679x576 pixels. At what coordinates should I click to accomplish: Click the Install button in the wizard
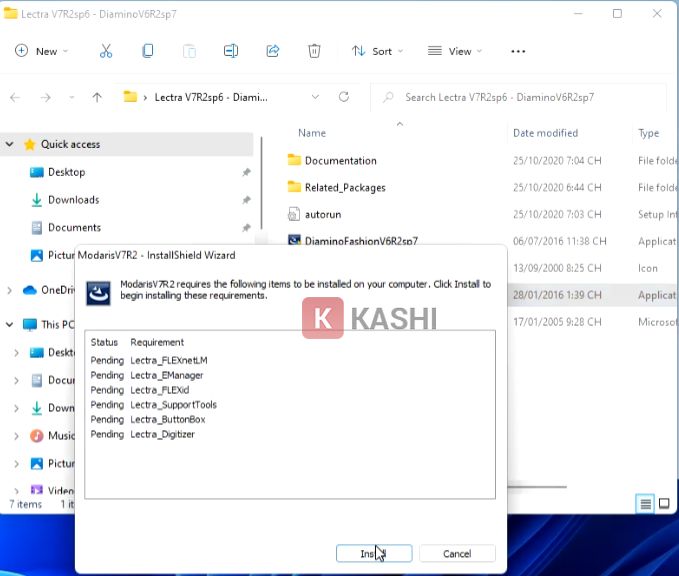click(x=373, y=553)
